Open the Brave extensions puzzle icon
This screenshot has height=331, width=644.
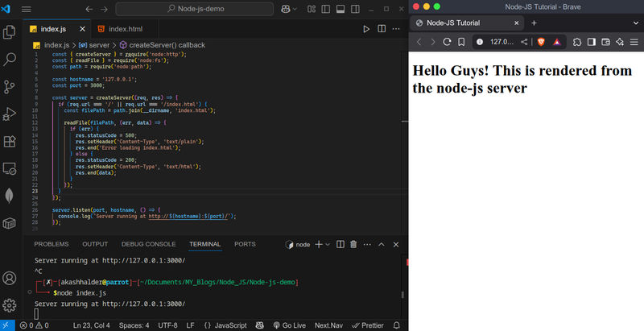(577, 42)
